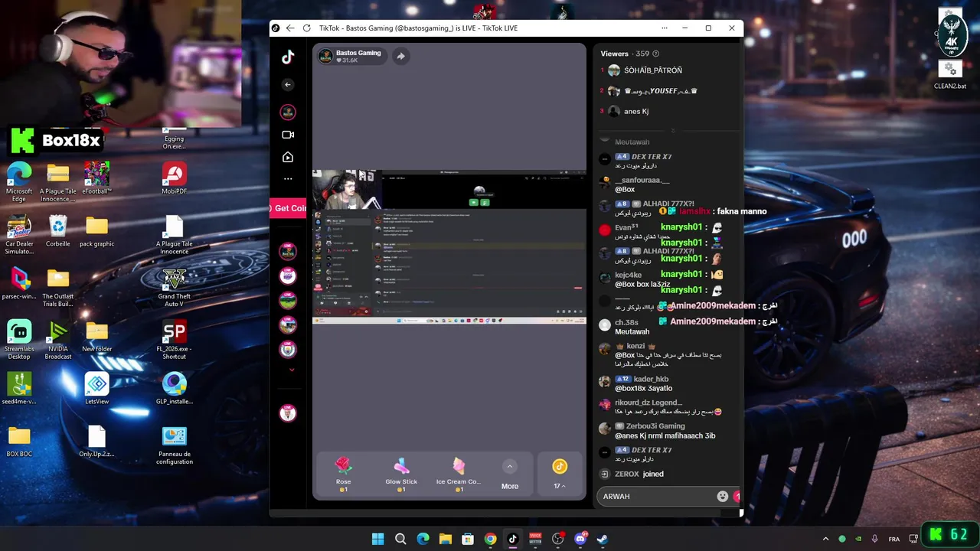The width and height of the screenshot is (980, 551).
Task: Open the Corbeille recycle bin
Action: [57, 230]
